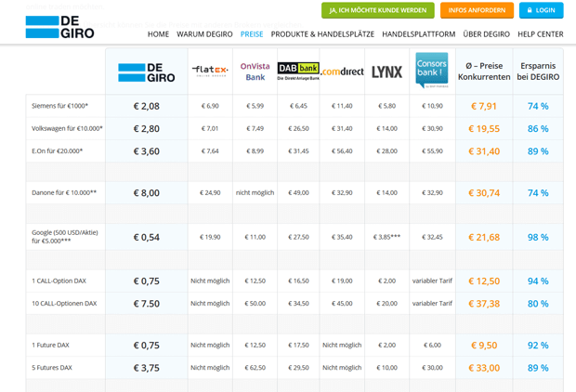Click the OnVista Bank logo
The height and width of the screenshot is (392, 576).
(x=255, y=72)
